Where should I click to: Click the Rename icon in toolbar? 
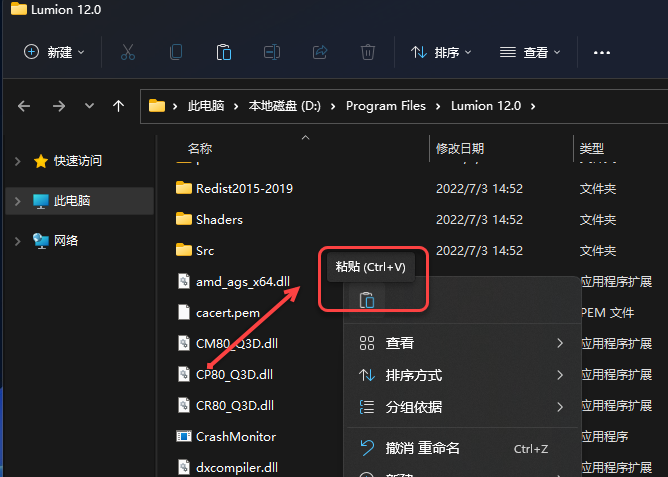click(x=272, y=52)
